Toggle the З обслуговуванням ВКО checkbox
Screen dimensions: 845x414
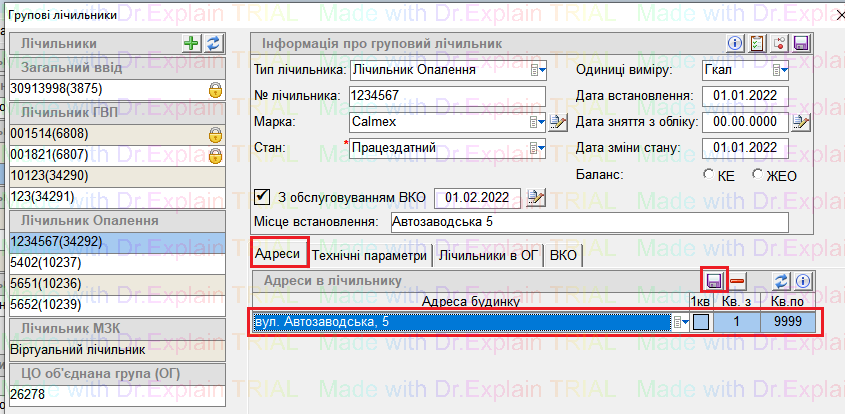pyautogui.click(x=263, y=195)
